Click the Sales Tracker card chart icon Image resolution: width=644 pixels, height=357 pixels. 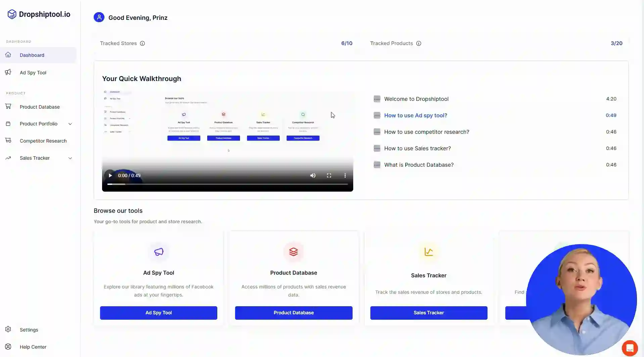coord(428,252)
